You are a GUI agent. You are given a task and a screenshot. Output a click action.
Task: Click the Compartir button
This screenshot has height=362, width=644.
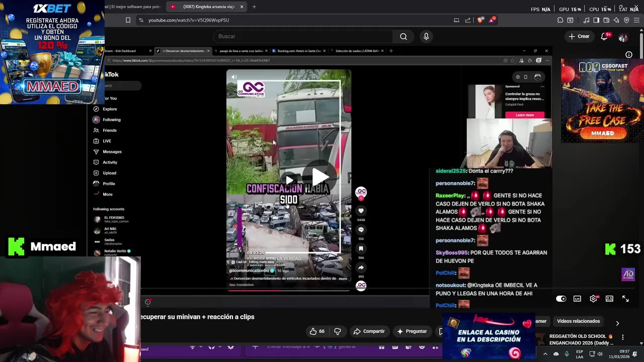tap(369, 331)
